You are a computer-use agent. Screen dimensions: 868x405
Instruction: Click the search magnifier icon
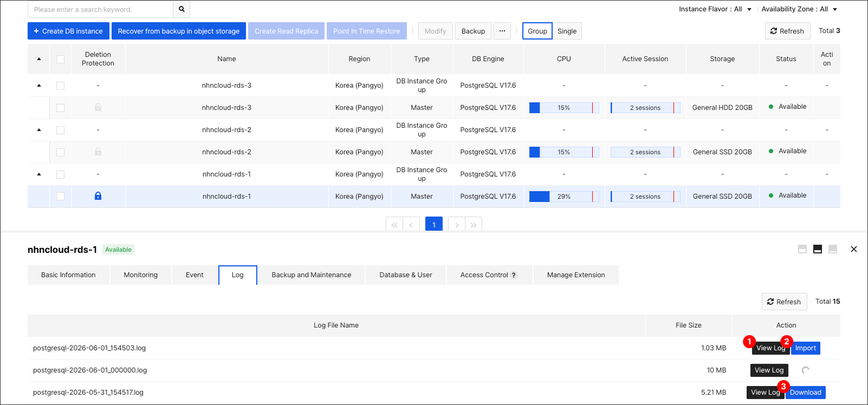182,9
